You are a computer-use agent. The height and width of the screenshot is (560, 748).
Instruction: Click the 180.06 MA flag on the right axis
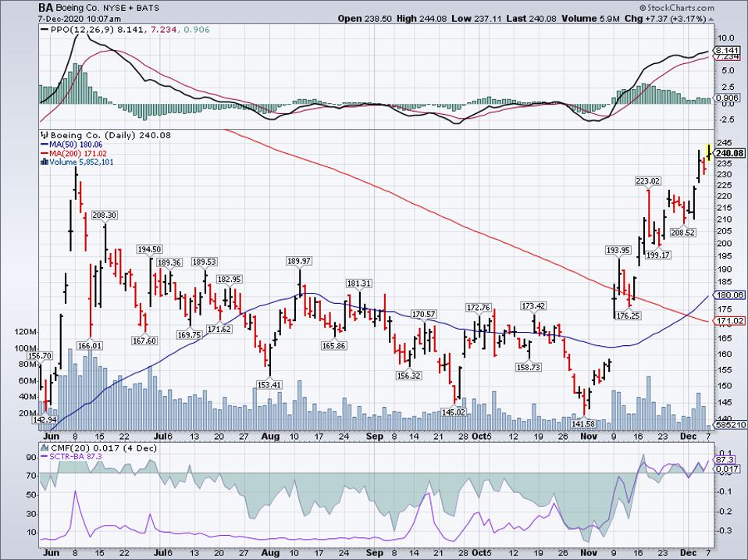(x=730, y=295)
